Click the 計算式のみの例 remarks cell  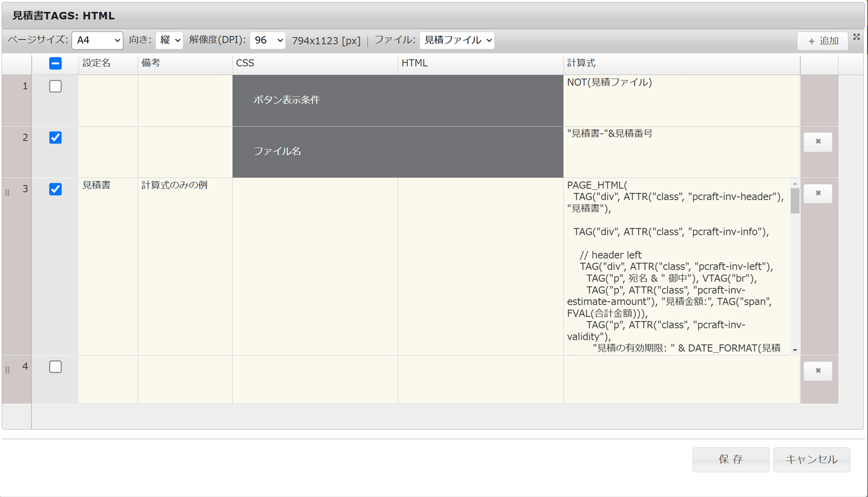(x=185, y=267)
